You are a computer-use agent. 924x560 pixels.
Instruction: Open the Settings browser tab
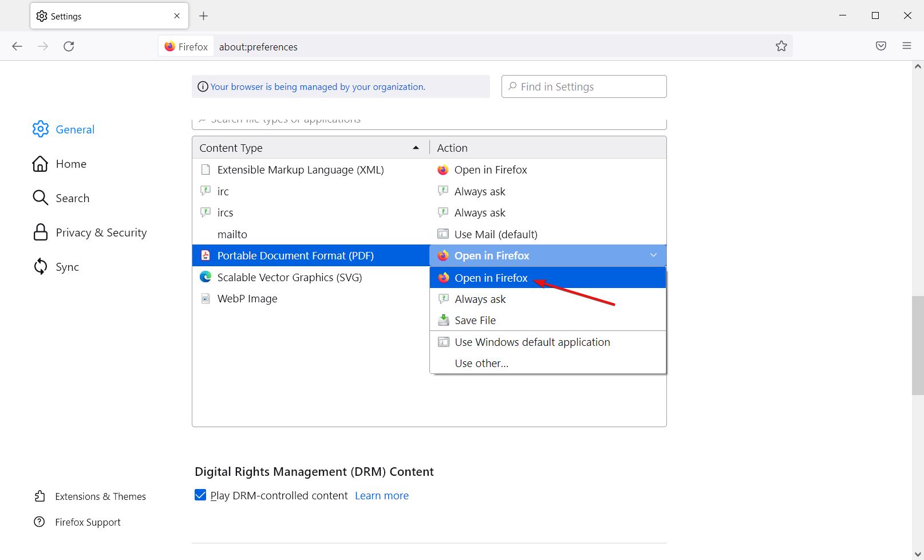109,16
